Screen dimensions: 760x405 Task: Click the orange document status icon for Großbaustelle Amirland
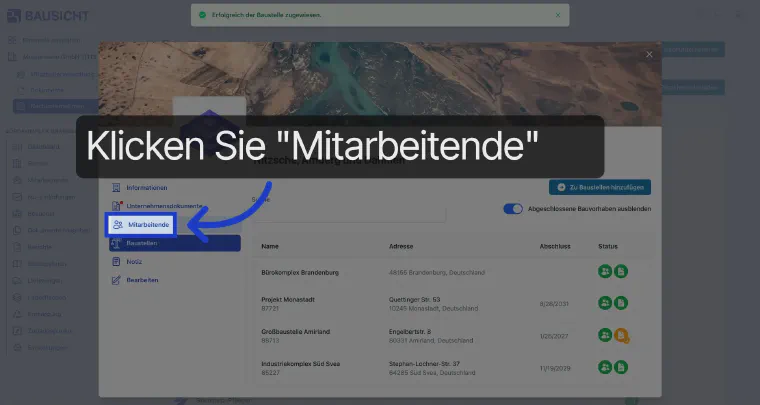point(621,335)
